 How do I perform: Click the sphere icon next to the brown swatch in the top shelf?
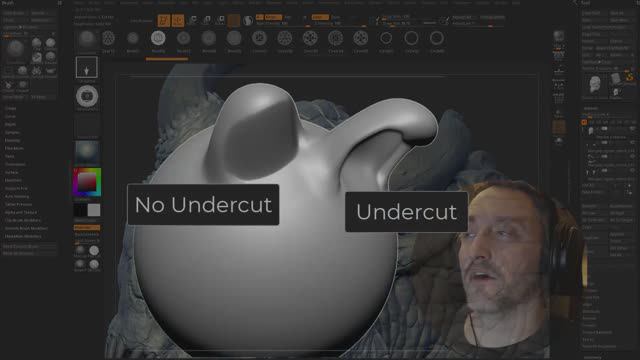tap(248, 20)
